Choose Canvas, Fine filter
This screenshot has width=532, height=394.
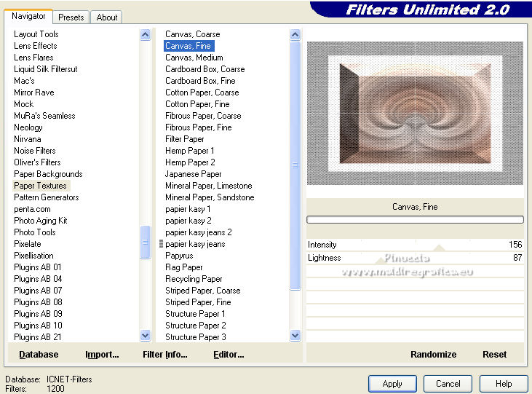188,46
